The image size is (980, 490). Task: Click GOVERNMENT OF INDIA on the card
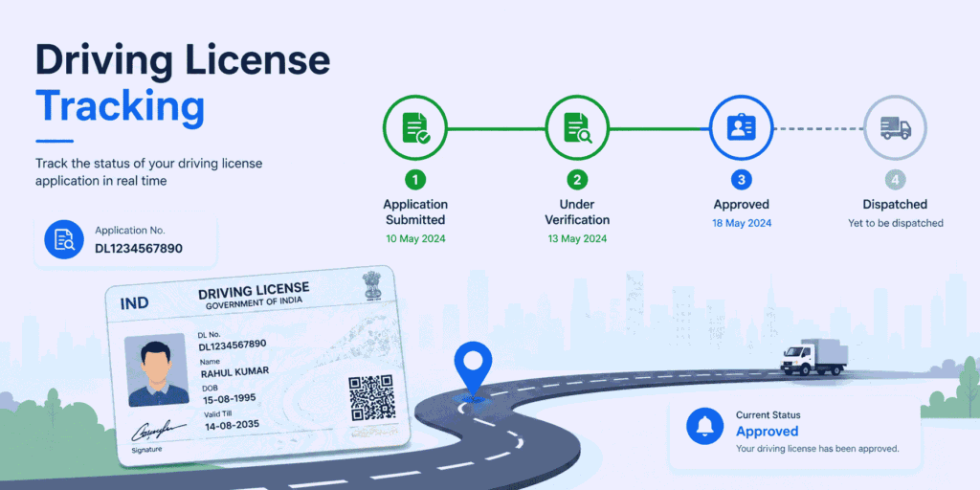(x=254, y=303)
